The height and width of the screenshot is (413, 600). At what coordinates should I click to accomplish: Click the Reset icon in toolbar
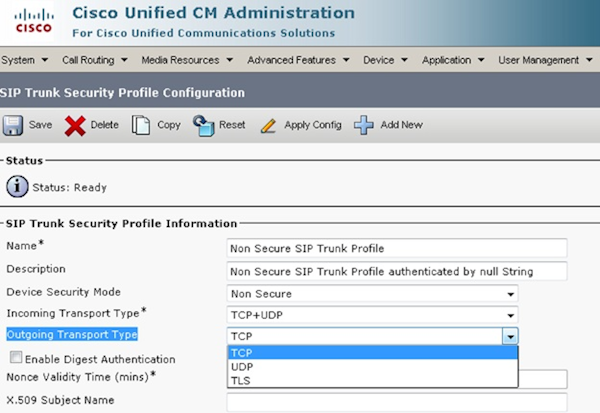point(204,125)
